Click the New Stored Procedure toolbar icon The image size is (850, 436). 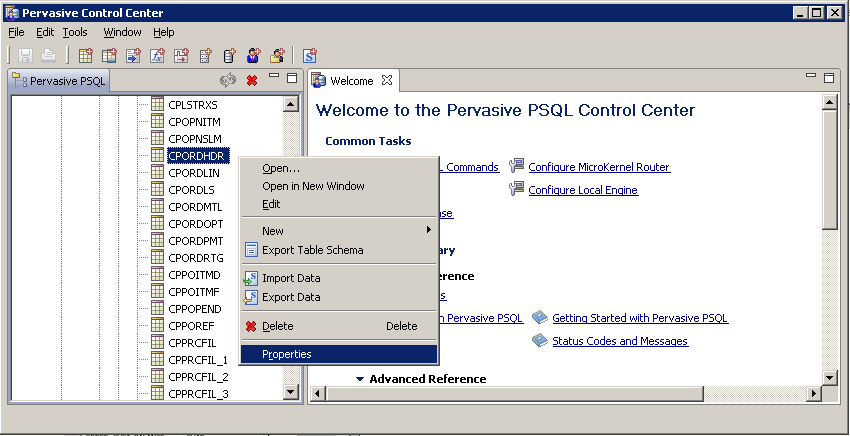coord(133,55)
